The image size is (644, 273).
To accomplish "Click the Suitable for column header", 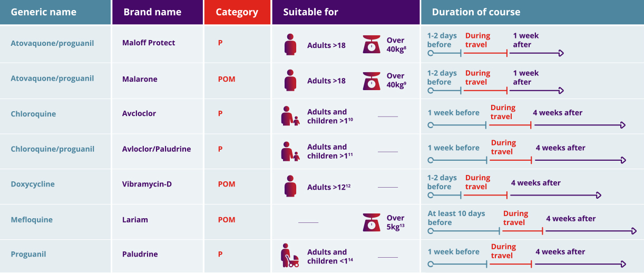I will (311, 12).
